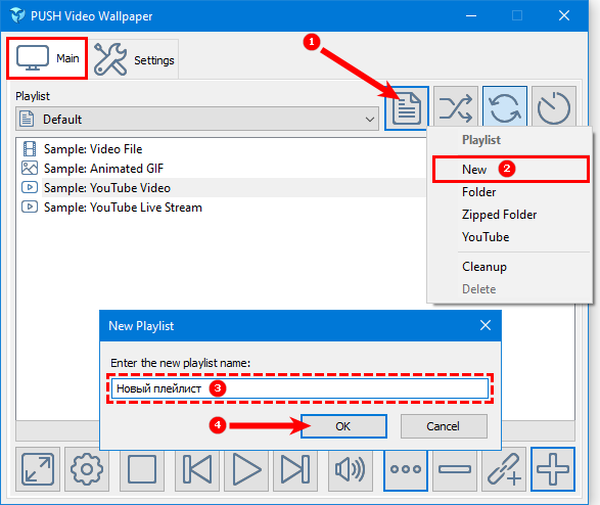Switch to the Main tab
The height and width of the screenshot is (505, 600).
point(47,59)
